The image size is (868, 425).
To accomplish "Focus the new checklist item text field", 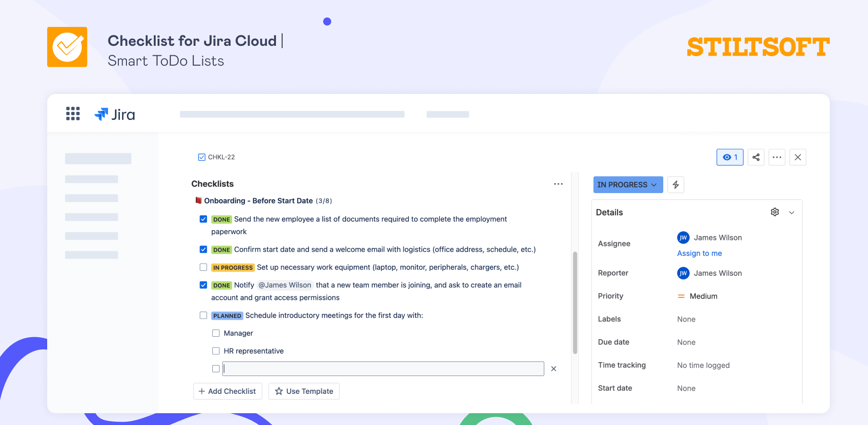I will [x=383, y=369].
